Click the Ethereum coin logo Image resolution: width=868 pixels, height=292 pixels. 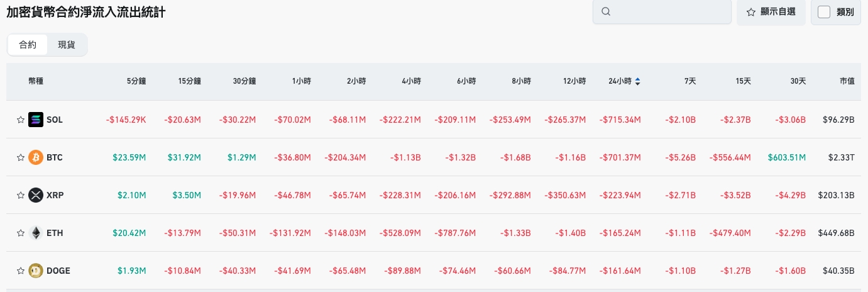(x=36, y=233)
